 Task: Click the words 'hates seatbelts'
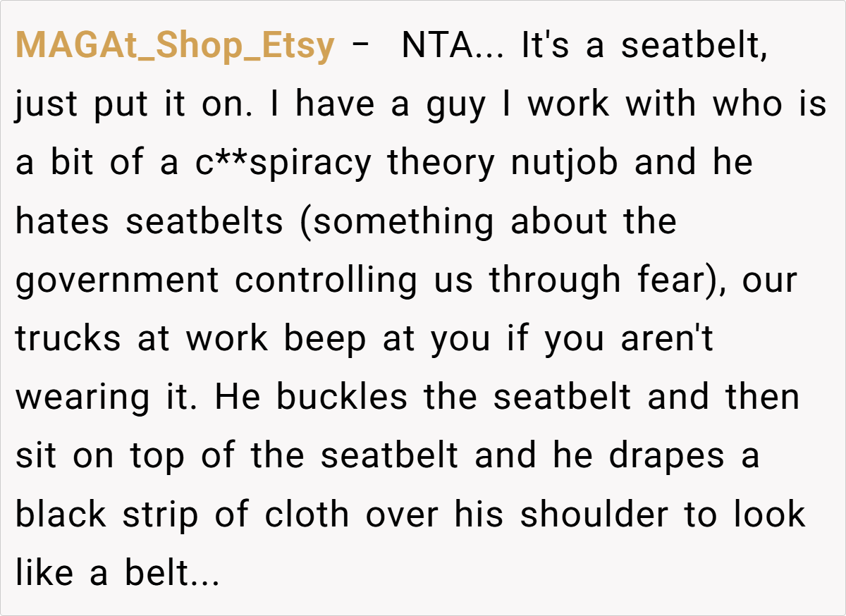coord(148,222)
